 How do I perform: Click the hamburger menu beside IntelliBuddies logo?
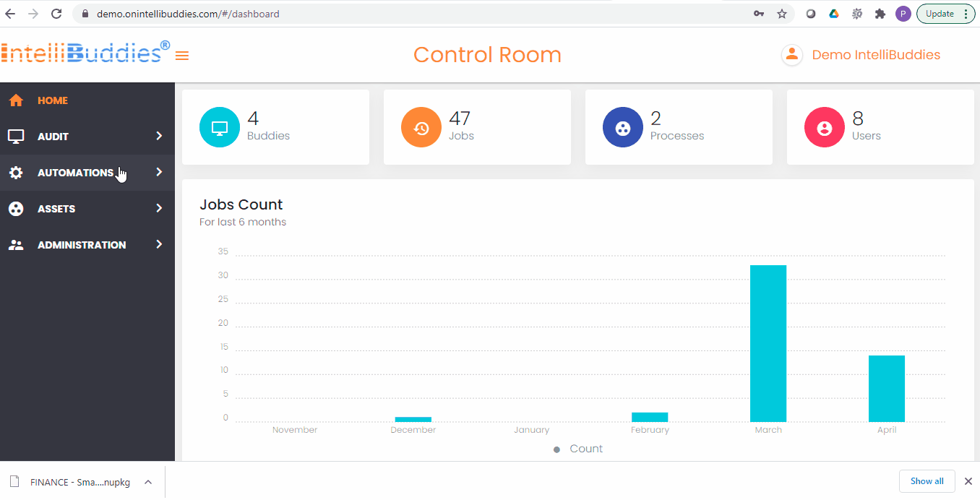(x=181, y=55)
